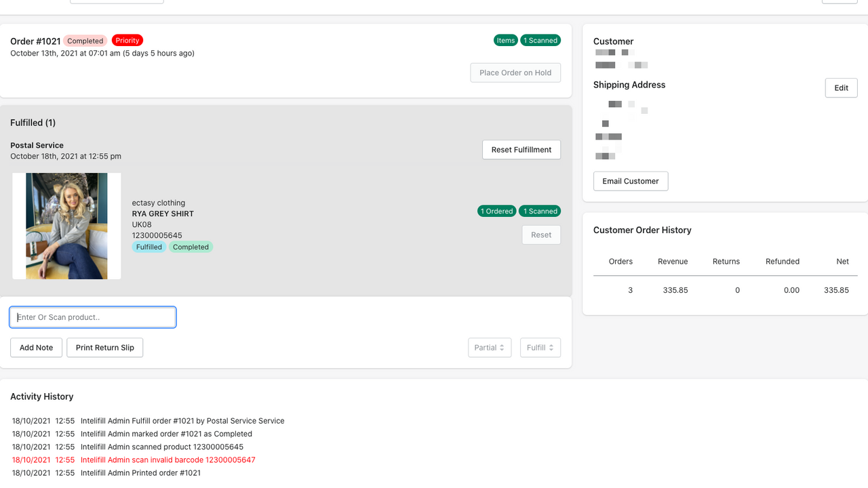The image size is (868, 488).
Task: Expand the Fulfilled (1) section
Action: point(33,123)
